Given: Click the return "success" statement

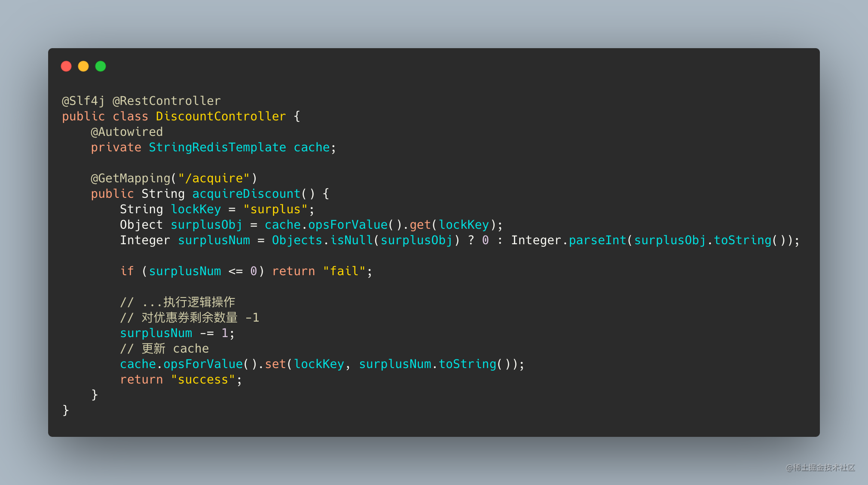Looking at the screenshot, I should (181, 380).
